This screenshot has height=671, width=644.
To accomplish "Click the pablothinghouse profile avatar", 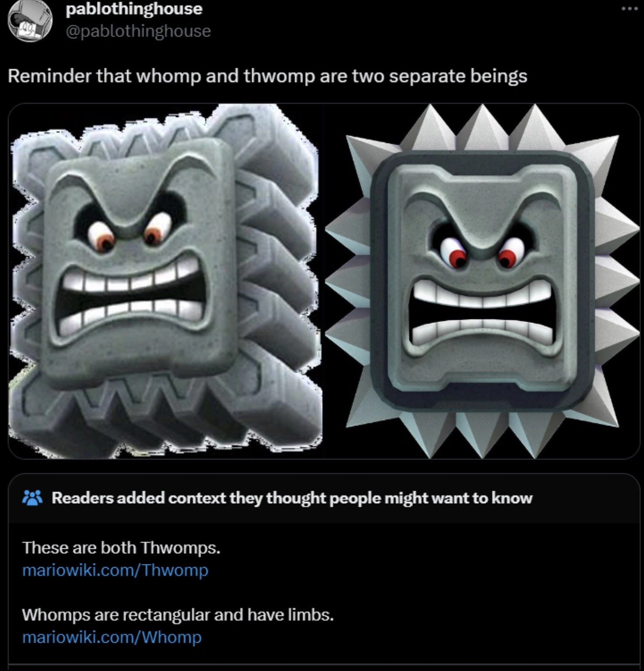I will pos(30,20).
